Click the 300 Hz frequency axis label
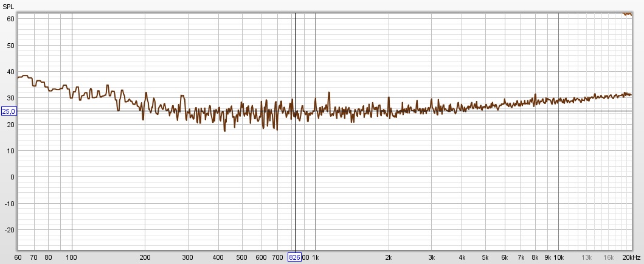Viewport: 644px width, 264px height. click(x=188, y=257)
